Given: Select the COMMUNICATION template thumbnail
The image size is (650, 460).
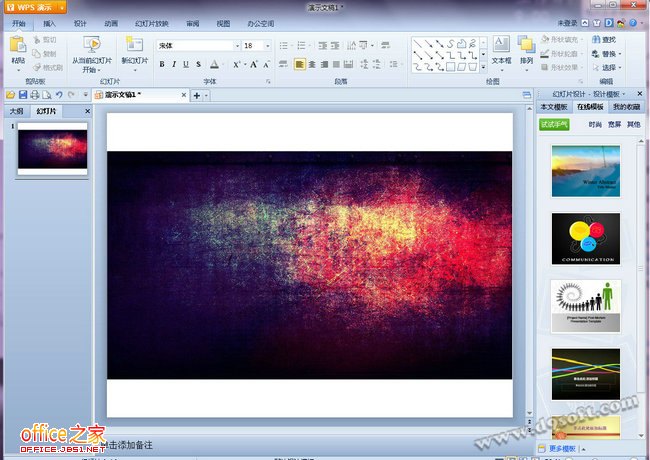Looking at the screenshot, I should pos(586,238).
